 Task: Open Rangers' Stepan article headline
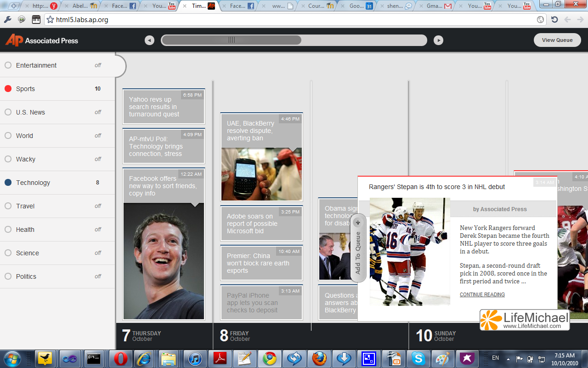[x=437, y=187]
